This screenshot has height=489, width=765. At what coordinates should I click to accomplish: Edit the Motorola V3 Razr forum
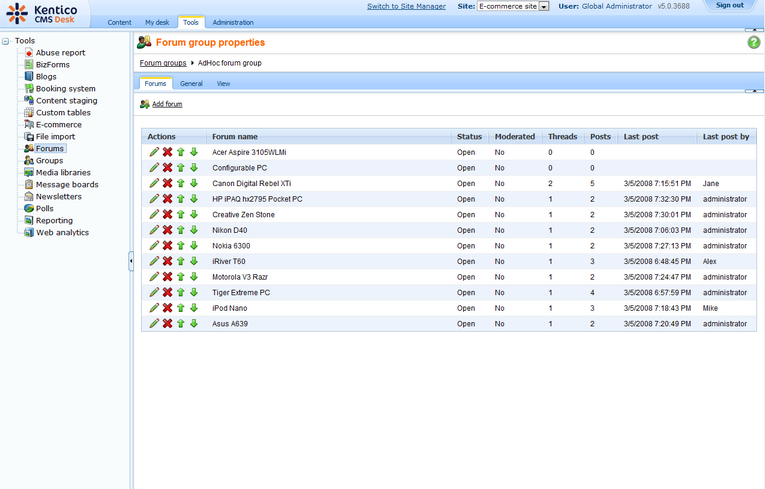tap(154, 277)
